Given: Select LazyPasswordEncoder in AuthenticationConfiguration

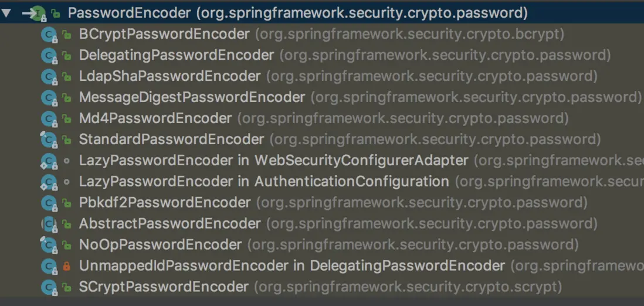Looking at the screenshot, I should pyautogui.click(x=264, y=182).
